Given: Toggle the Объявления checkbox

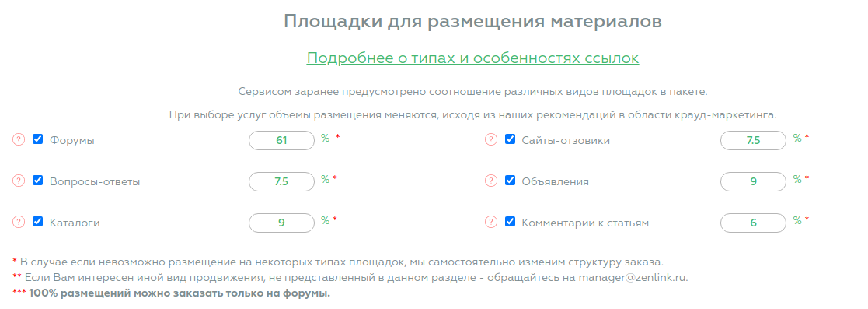Looking at the screenshot, I should [510, 181].
